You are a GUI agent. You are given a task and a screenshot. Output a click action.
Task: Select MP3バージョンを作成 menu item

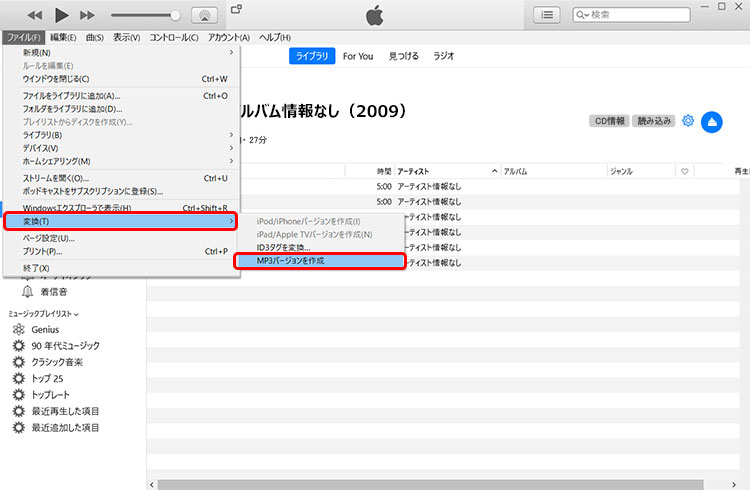(319, 261)
